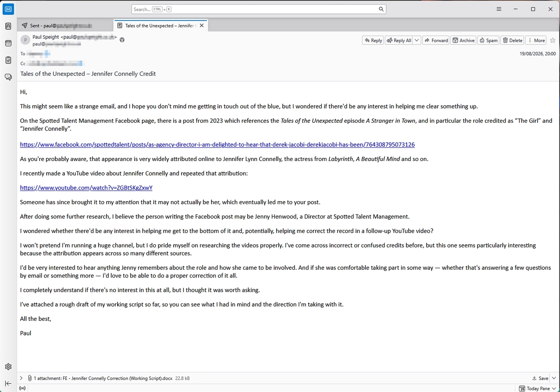Click Reply All button
Screen dimensions: 560x392
point(399,40)
